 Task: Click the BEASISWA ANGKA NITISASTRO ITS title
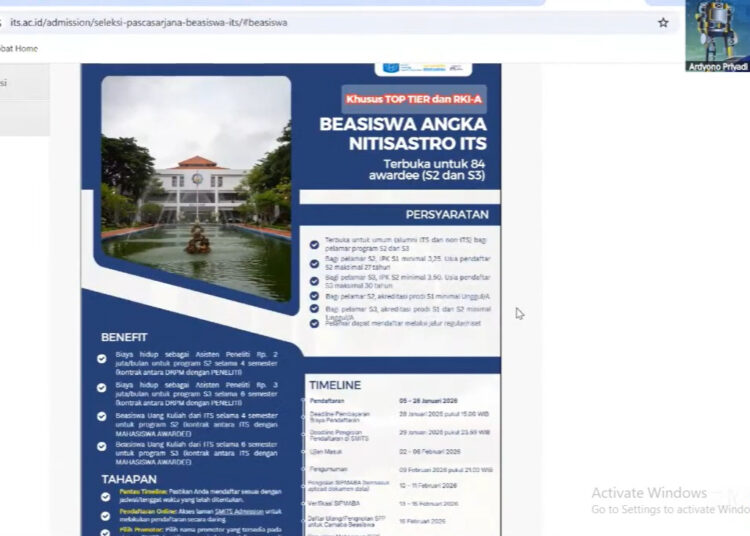(403, 133)
